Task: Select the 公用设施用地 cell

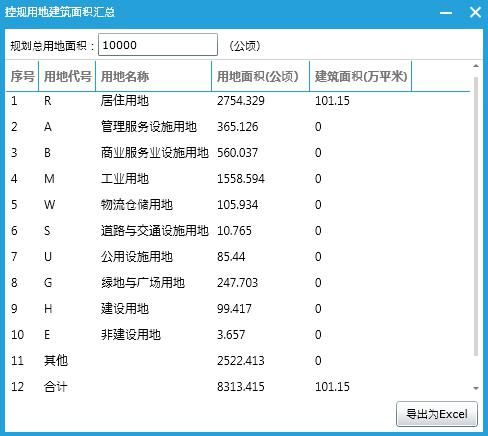Action: 137,257
